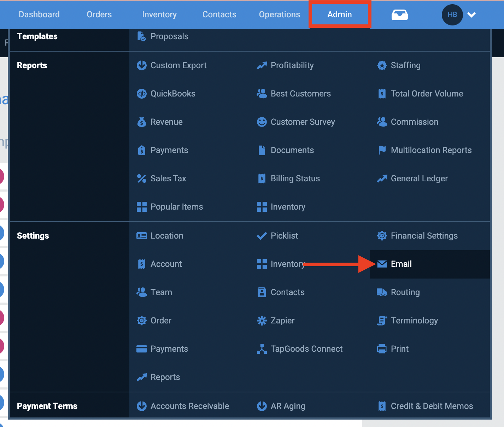Click the Billing Status receipt icon
Viewport: 504px width, 427px height.
click(262, 179)
